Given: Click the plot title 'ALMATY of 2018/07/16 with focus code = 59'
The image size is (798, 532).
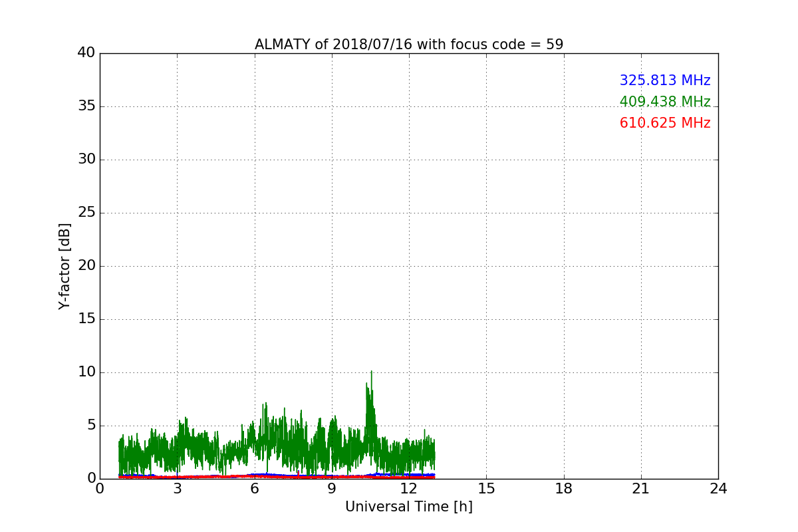Looking at the screenshot, I should pos(409,45).
